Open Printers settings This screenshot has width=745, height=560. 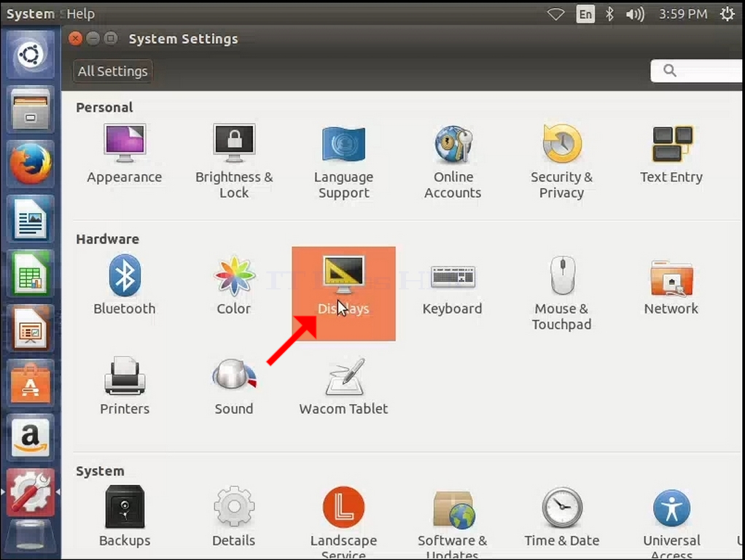point(125,386)
